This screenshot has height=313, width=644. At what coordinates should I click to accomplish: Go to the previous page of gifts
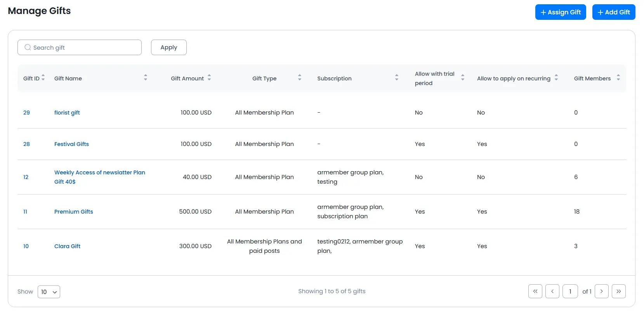pos(552,291)
